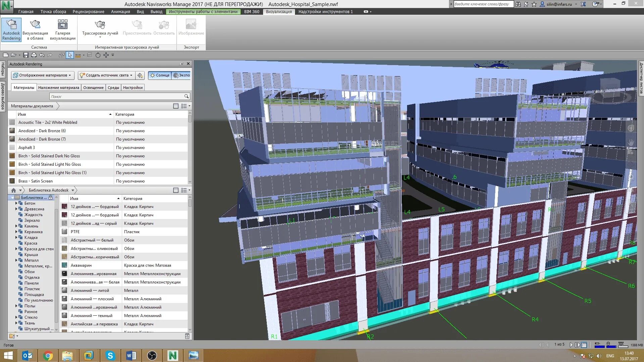This screenshot has width=644, height=362.
Task: Click the keyword search field in title bar
Action: [484, 4]
